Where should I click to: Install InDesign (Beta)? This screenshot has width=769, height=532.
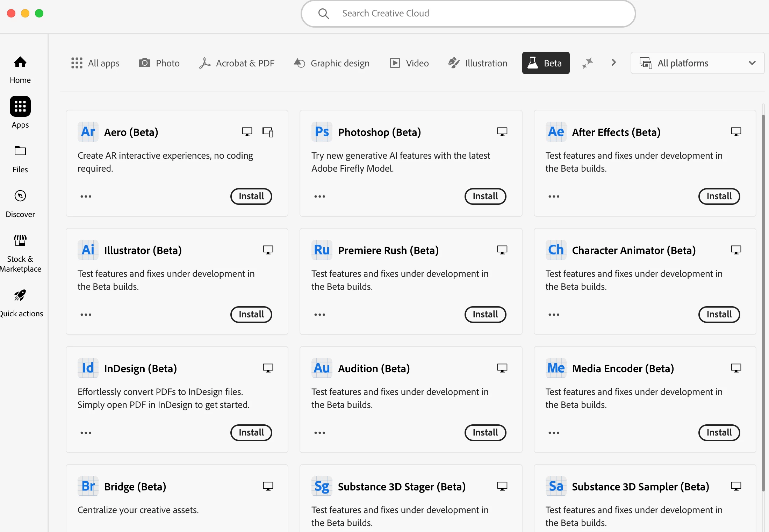coord(251,432)
